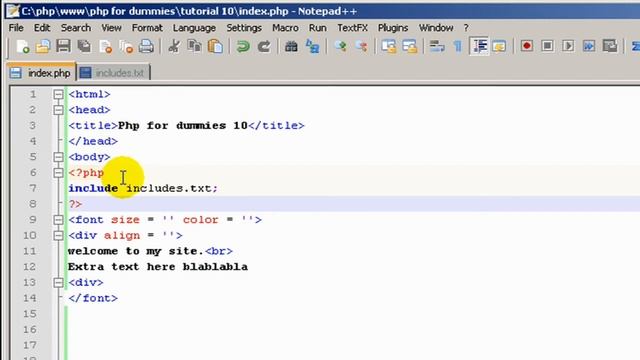The width and height of the screenshot is (640, 360).
Task: Click the Save All icon
Action: (84, 47)
